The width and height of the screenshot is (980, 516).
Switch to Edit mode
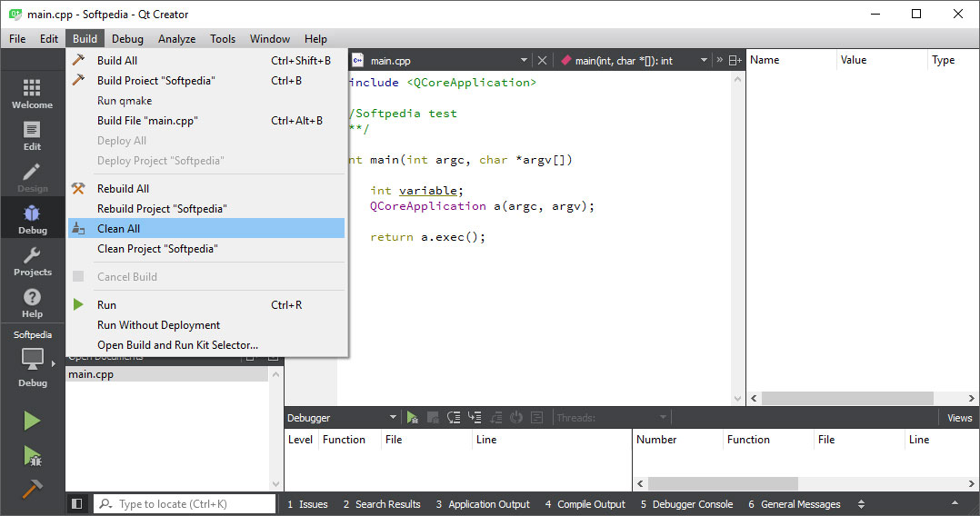click(x=32, y=135)
